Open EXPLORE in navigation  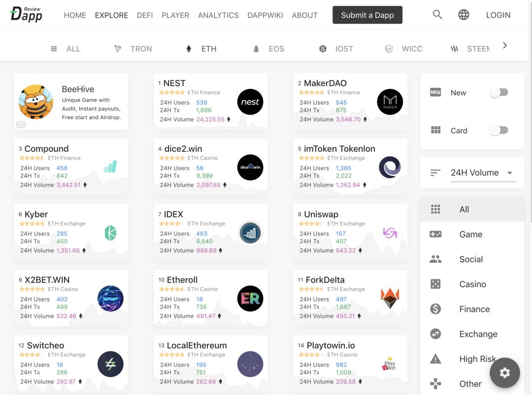111,15
